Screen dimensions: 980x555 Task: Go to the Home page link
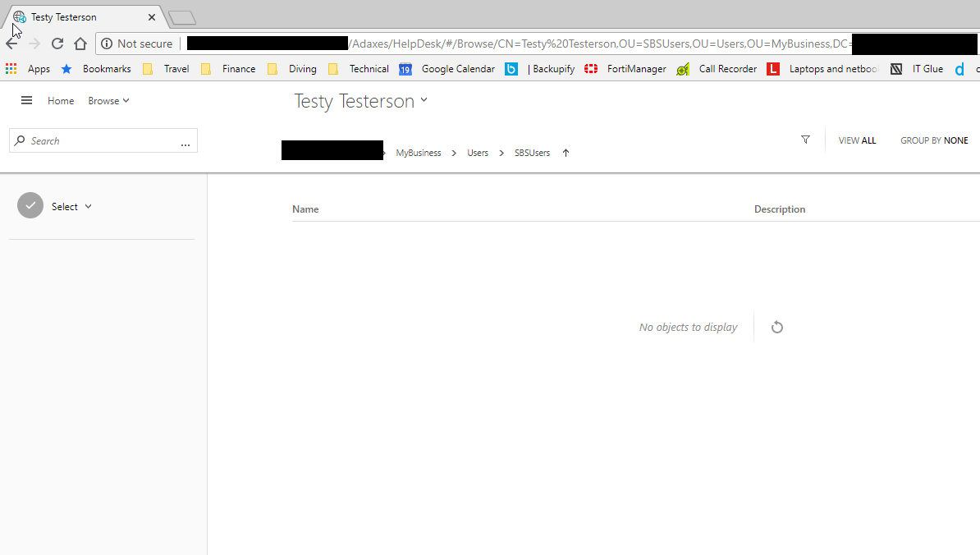pos(61,101)
